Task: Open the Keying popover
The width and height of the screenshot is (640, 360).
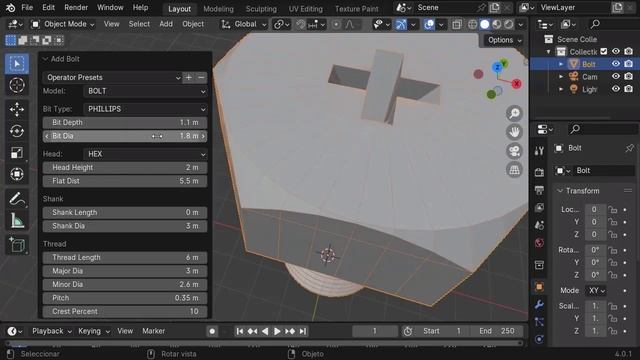Action: [94, 331]
